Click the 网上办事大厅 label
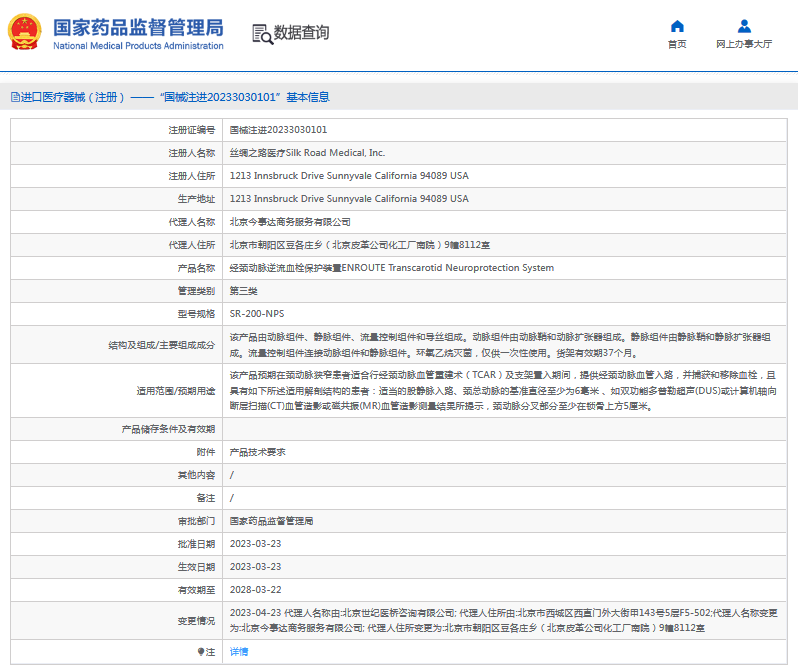Image resolution: width=798 pixels, height=671 pixels. click(744, 44)
